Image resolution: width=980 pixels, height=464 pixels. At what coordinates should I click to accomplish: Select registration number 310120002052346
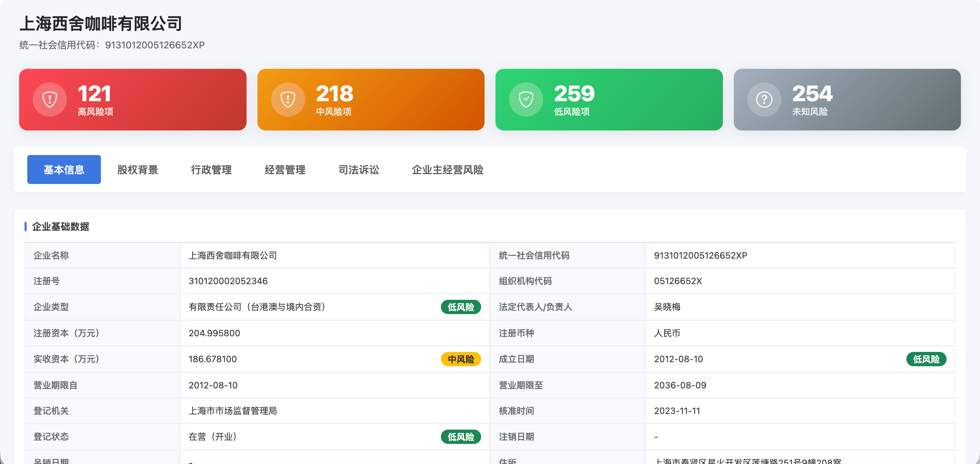228,281
